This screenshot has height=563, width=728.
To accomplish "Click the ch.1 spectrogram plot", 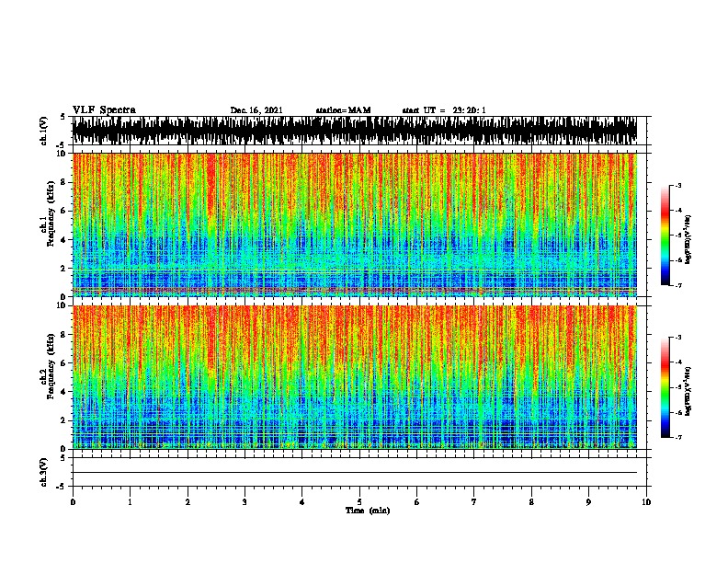I will [x=355, y=224].
